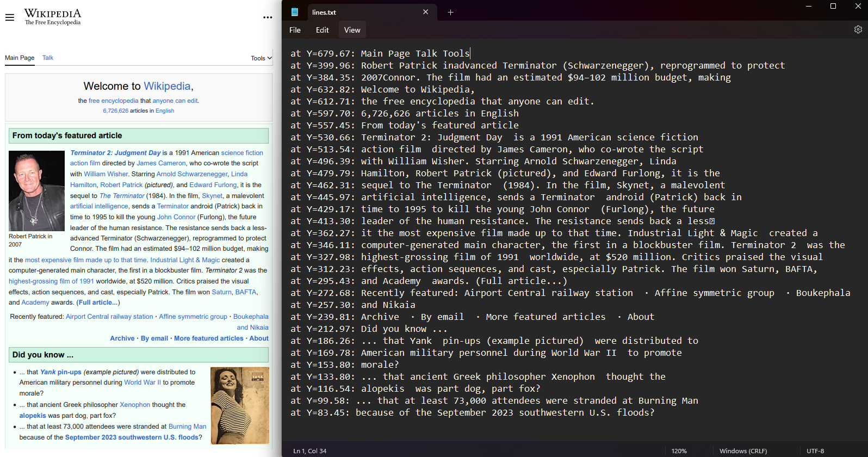Click Notepad line 'Did you know ...'
Screen dimensions: 868x457
369,329
